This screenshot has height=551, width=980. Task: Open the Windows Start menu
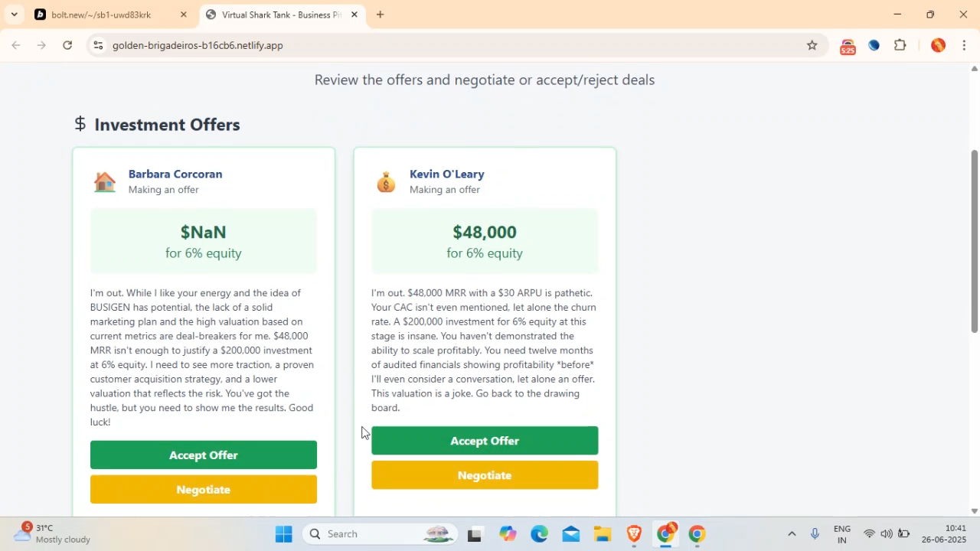284,534
